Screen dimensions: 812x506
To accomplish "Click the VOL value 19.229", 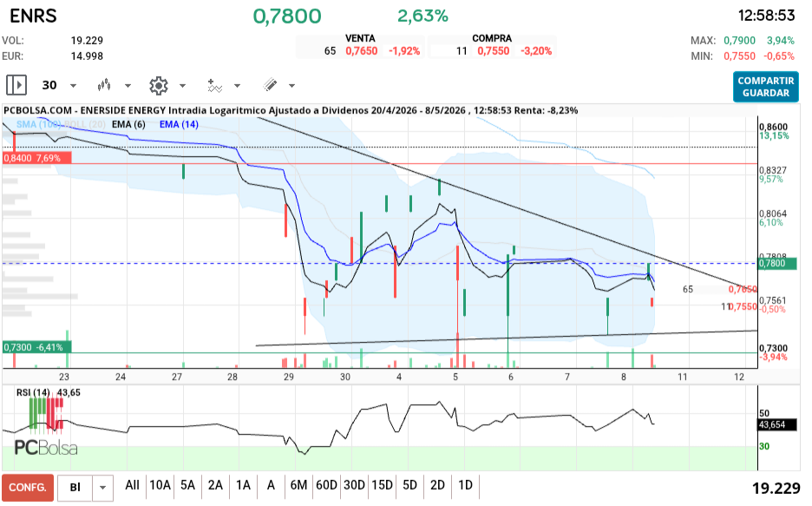I will tap(87, 41).
